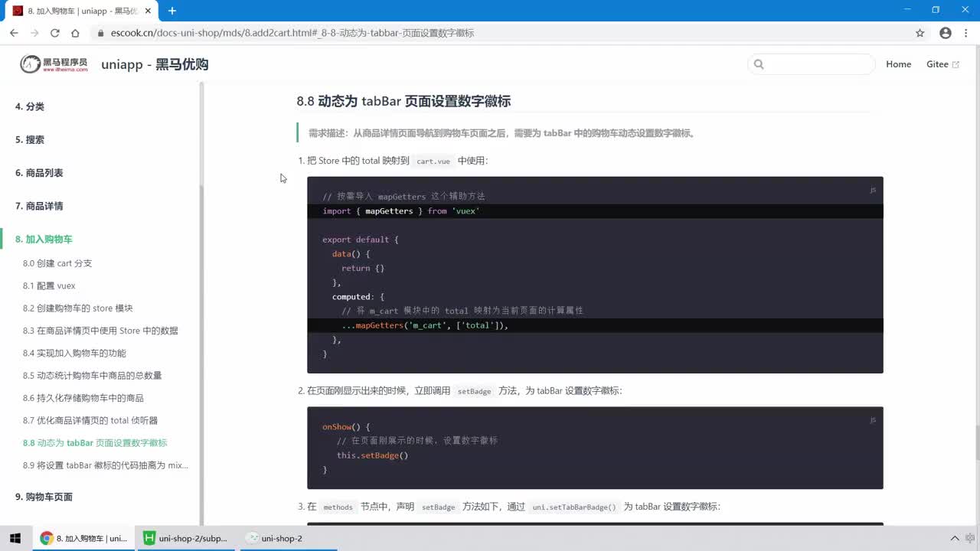Screen dimensions: 980x551
Task: Click the page vertical scrollbar thumb
Action: (x=976, y=442)
